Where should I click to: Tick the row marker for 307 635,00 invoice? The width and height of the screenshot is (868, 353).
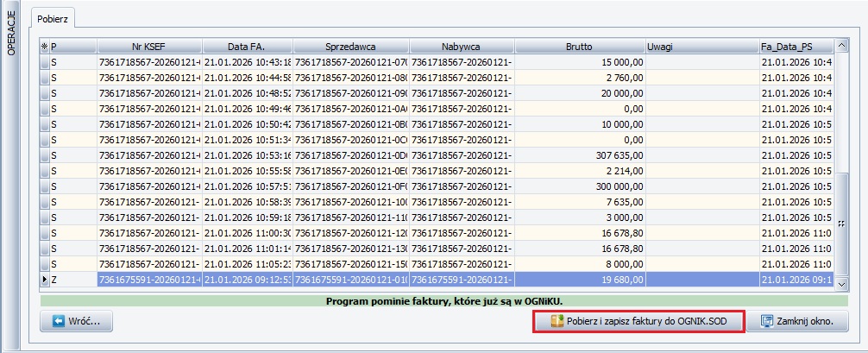[46, 154]
